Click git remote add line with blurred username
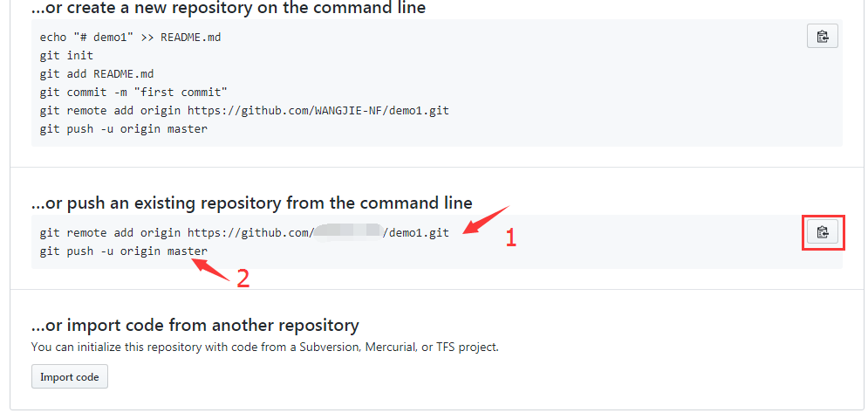This screenshot has height=413, width=868. [244, 233]
